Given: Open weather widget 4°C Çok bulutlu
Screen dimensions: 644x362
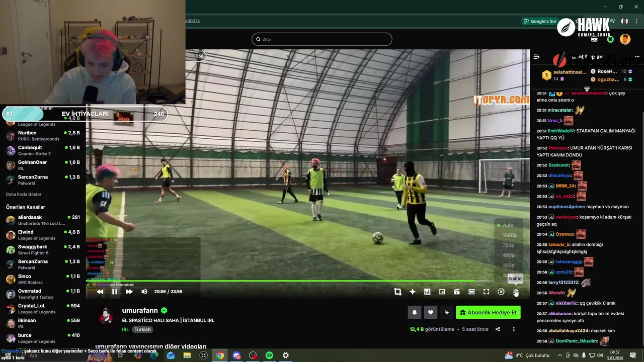Looking at the screenshot, I should click(527, 355).
